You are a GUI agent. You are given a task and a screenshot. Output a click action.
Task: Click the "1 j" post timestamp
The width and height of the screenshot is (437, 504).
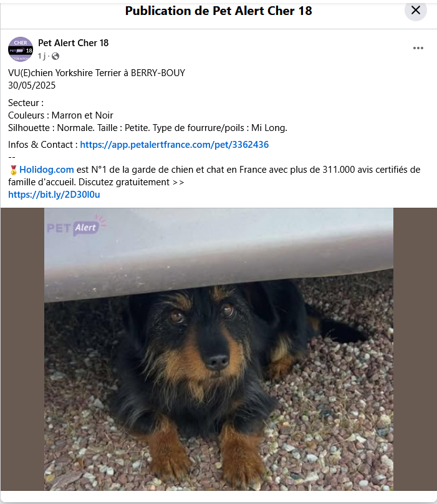(x=41, y=56)
